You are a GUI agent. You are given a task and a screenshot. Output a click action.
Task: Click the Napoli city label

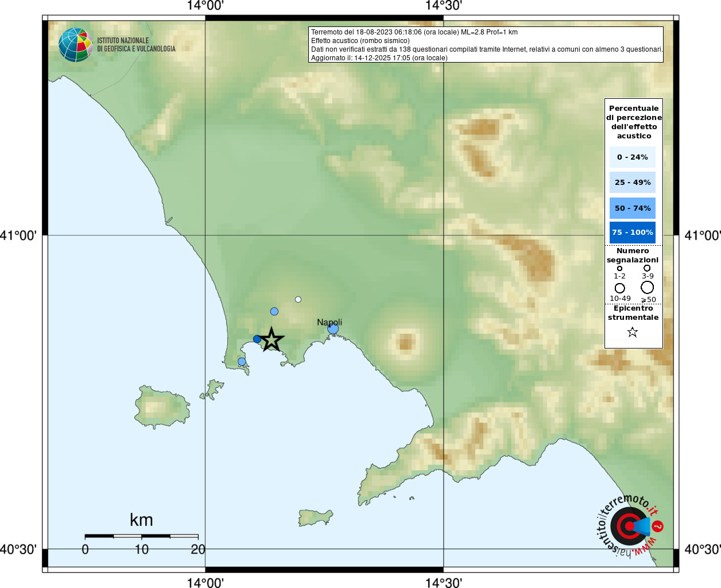coord(330,322)
